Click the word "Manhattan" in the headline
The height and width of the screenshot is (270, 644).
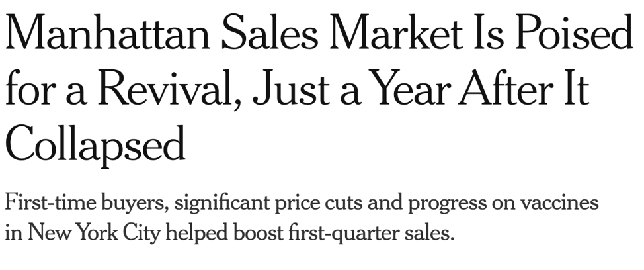click(x=108, y=32)
